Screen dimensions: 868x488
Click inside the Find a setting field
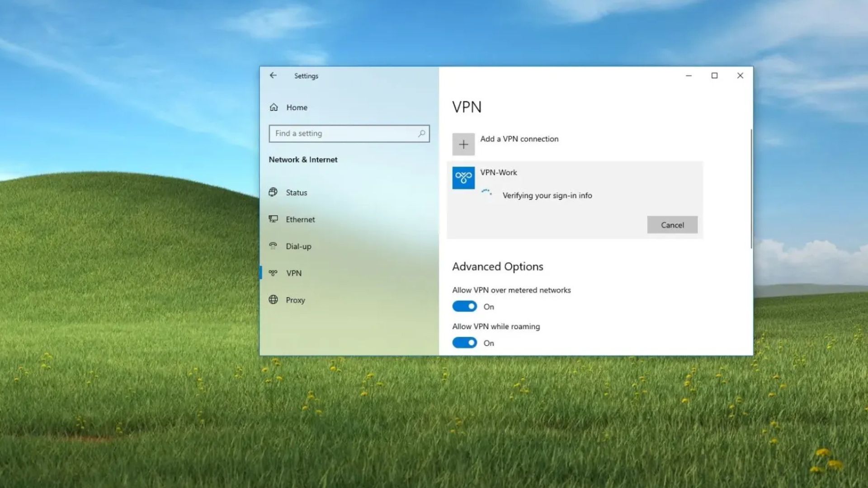(344, 133)
